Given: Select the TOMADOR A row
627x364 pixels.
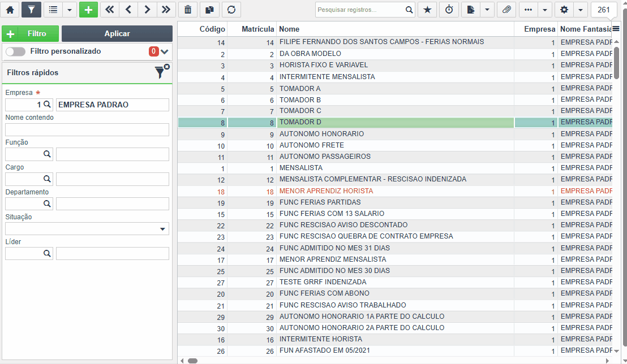Looking at the screenshot, I should coord(395,88).
